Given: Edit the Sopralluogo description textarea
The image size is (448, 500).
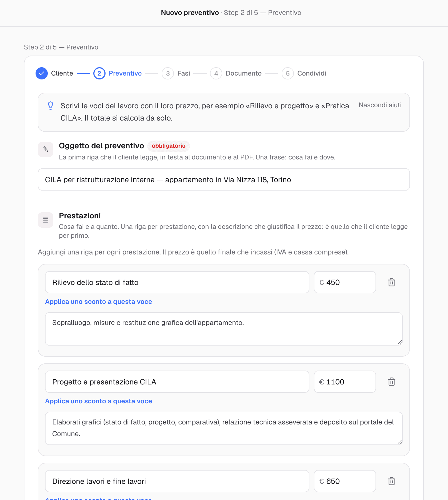Looking at the screenshot, I should tap(224, 329).
